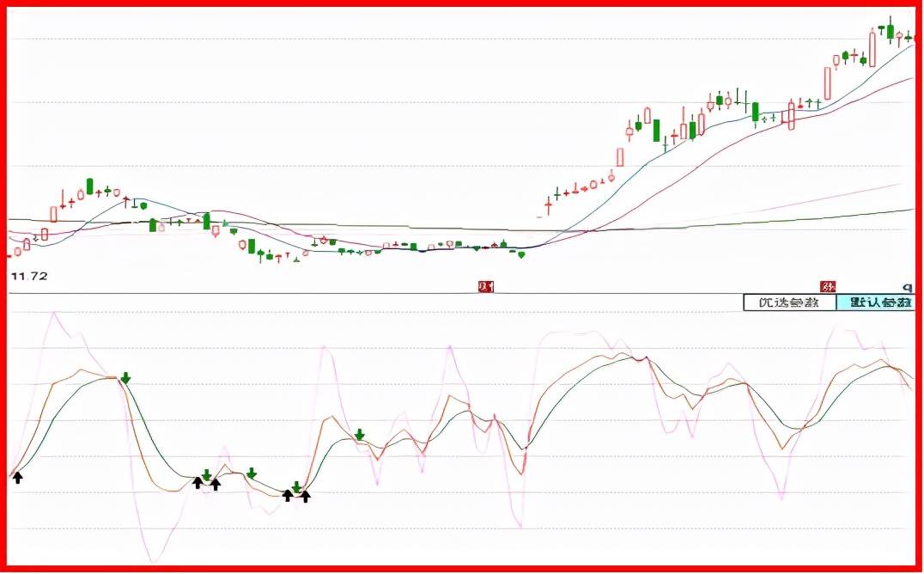Viewport: 924px width, 574px height.
Task: Select the 默认参数 tab
Action: 874,302
